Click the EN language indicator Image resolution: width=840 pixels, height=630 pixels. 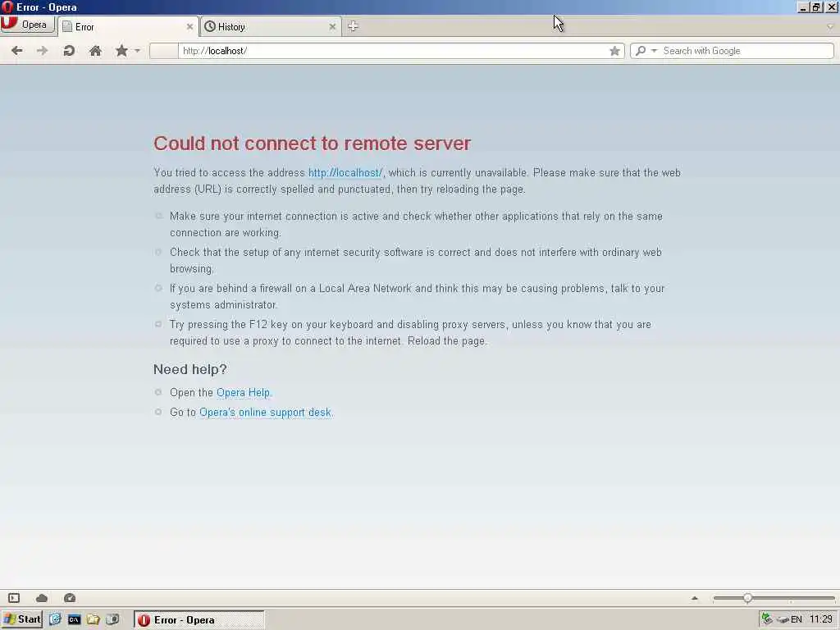[x=797, y=620]
